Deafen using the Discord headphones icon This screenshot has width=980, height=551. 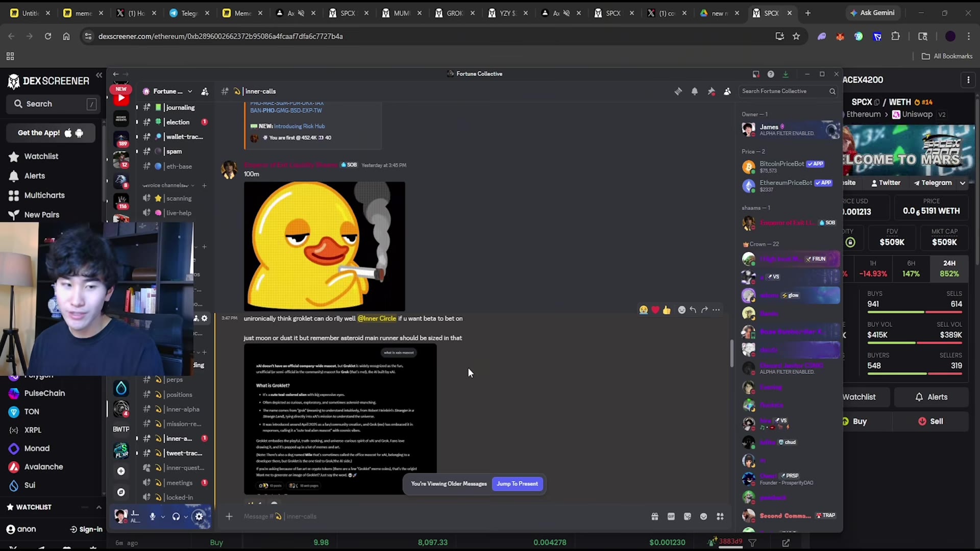pyautogui.click(x=176, y=516)
